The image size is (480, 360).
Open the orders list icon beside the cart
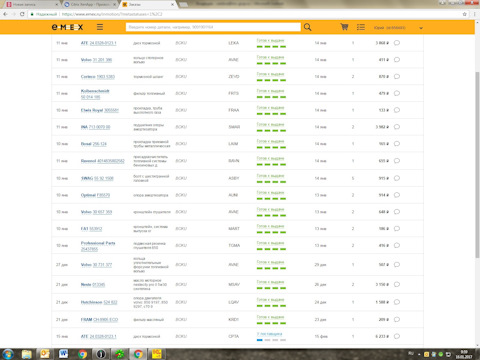[361, 27]
